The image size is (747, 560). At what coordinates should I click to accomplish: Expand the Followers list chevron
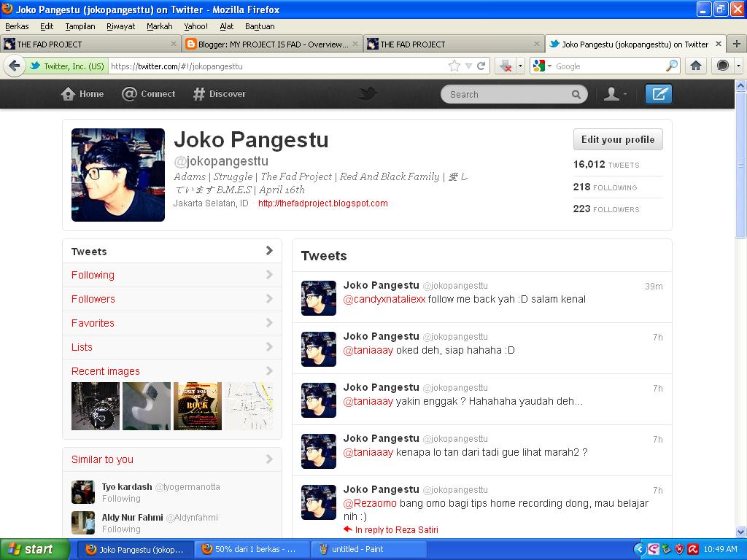269,298
